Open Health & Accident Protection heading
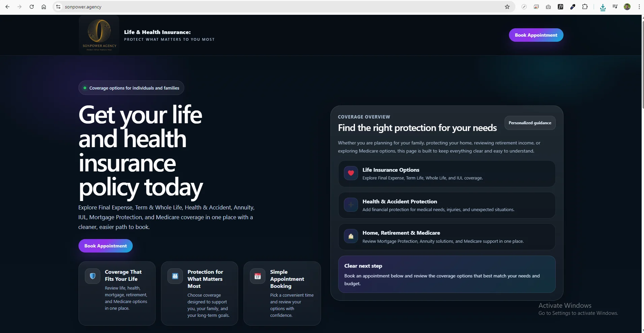 pos(400,201)
